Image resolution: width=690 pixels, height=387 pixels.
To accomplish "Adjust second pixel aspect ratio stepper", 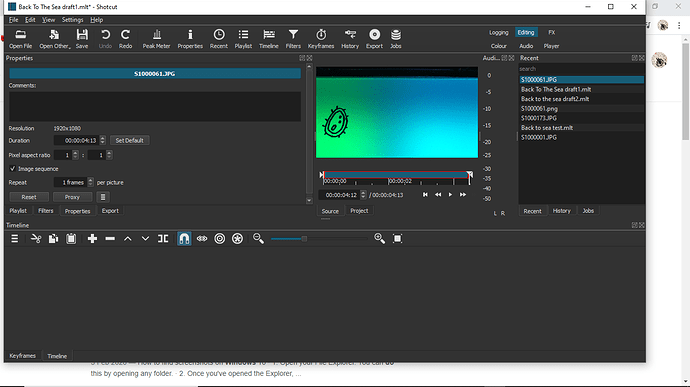I will click(x=109, y=155).
